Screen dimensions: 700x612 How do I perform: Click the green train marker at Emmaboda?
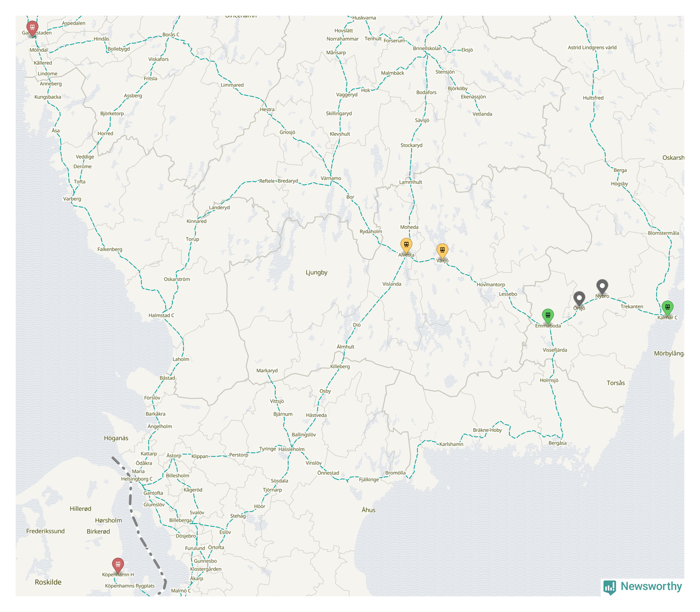point(547,315)
